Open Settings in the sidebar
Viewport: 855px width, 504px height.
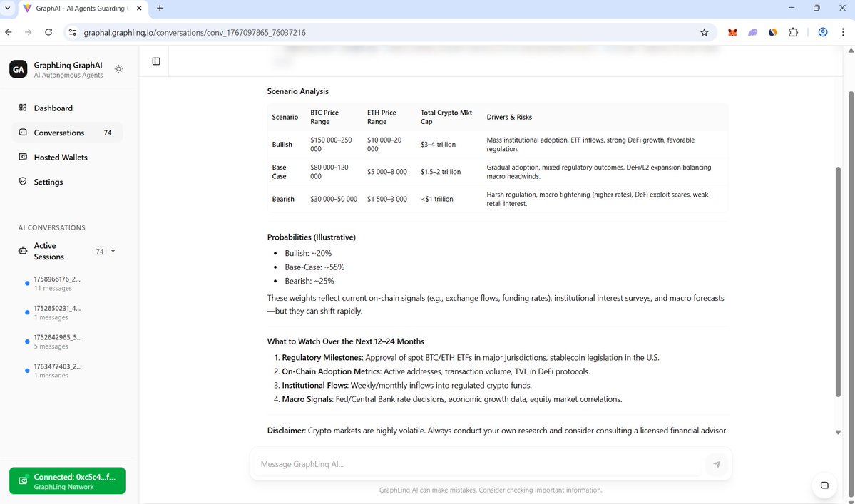67,182
